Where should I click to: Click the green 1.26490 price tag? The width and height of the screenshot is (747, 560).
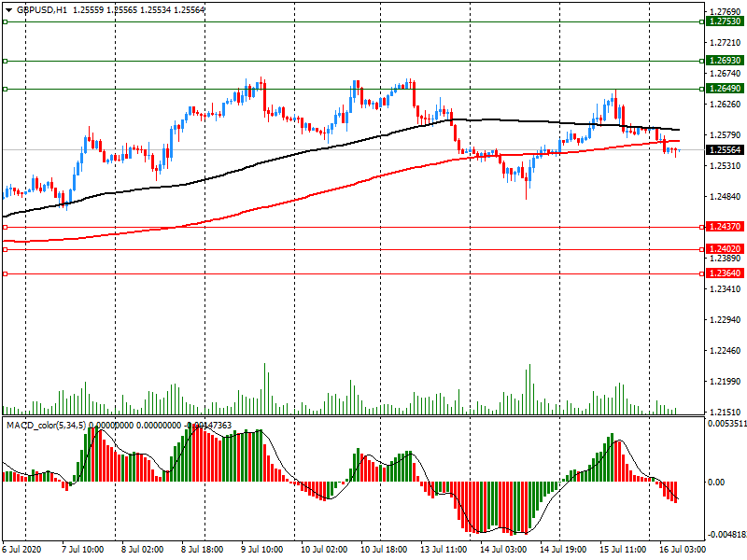pos(725,89)
